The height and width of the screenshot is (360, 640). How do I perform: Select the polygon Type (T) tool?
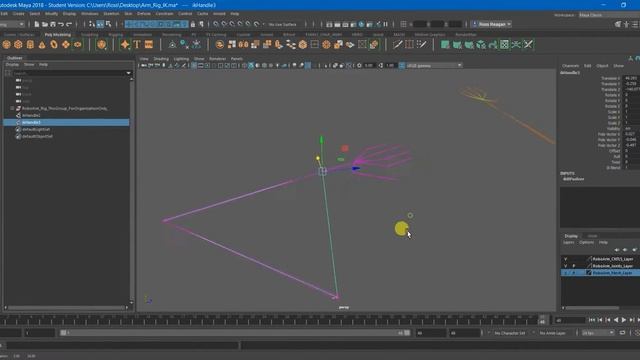point(137,44)
